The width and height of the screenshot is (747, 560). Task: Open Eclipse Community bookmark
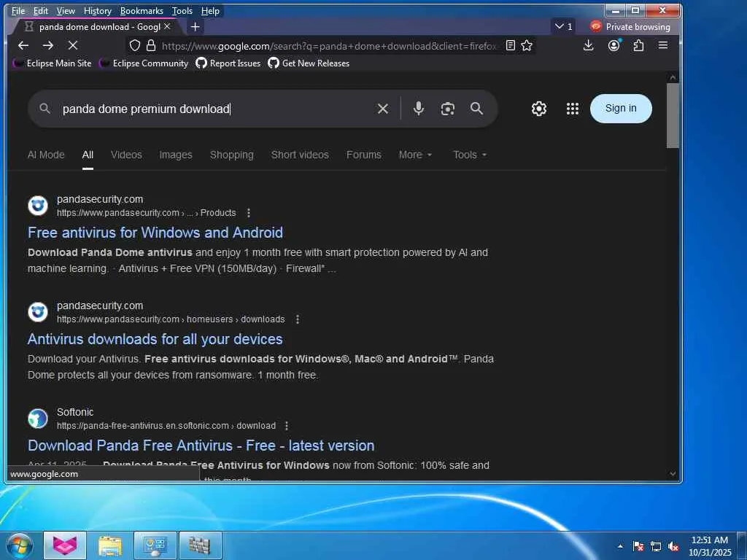[x=144, y=63]
